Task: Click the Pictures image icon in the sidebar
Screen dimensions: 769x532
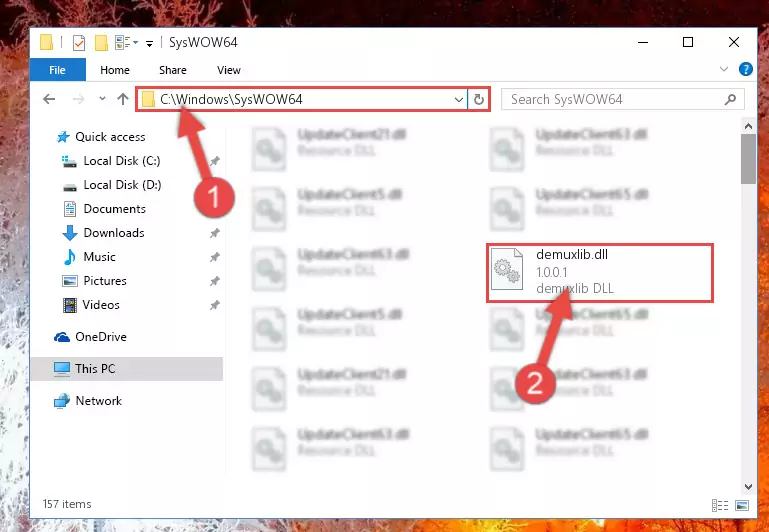Action: coord(70,281)
